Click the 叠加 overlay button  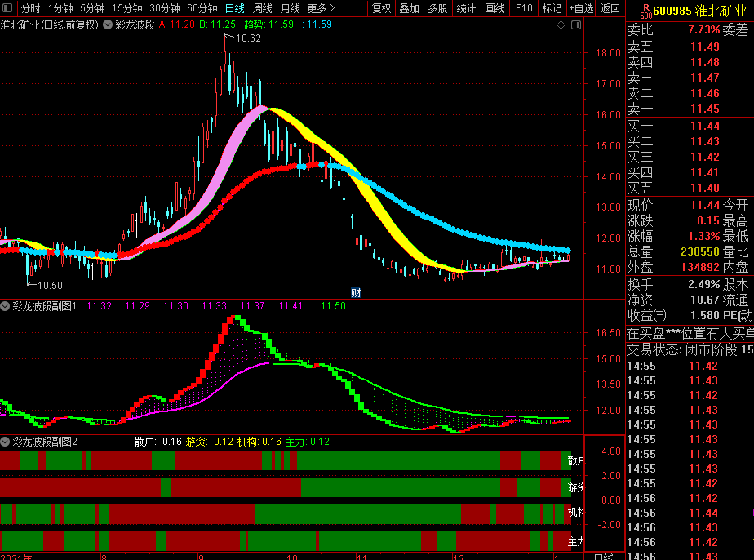point(409,8)
